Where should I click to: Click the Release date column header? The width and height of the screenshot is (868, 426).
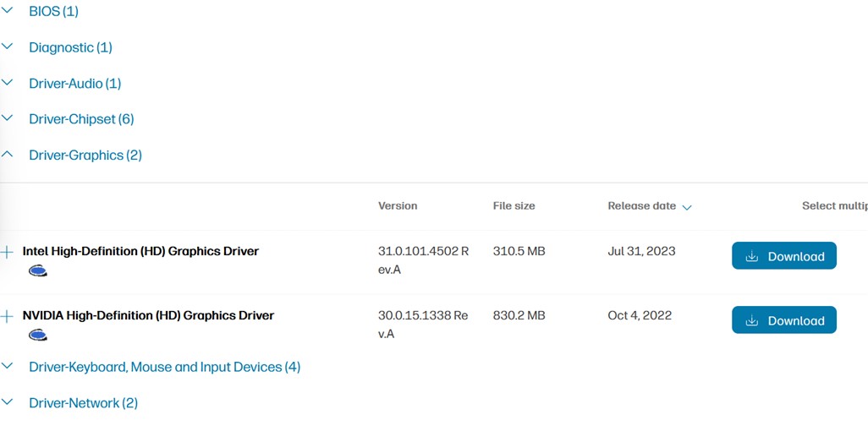tap(641, 205)
